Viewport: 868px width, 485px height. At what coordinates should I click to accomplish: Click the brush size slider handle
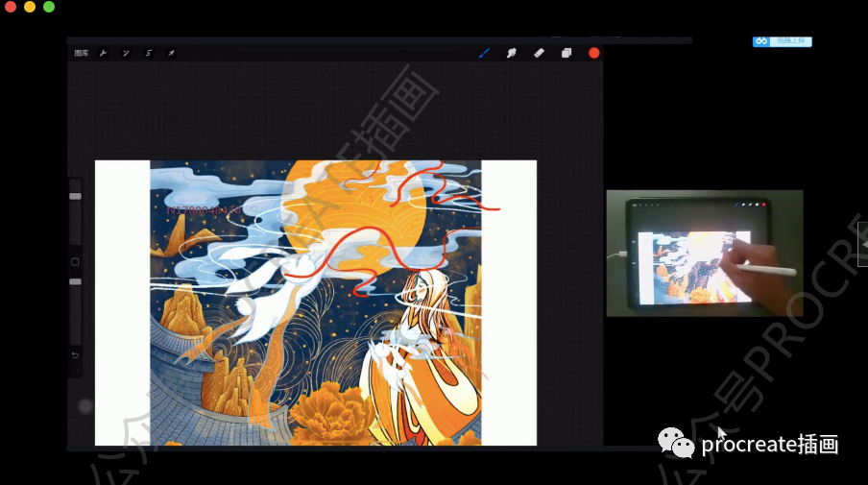(x=75, y=196)
